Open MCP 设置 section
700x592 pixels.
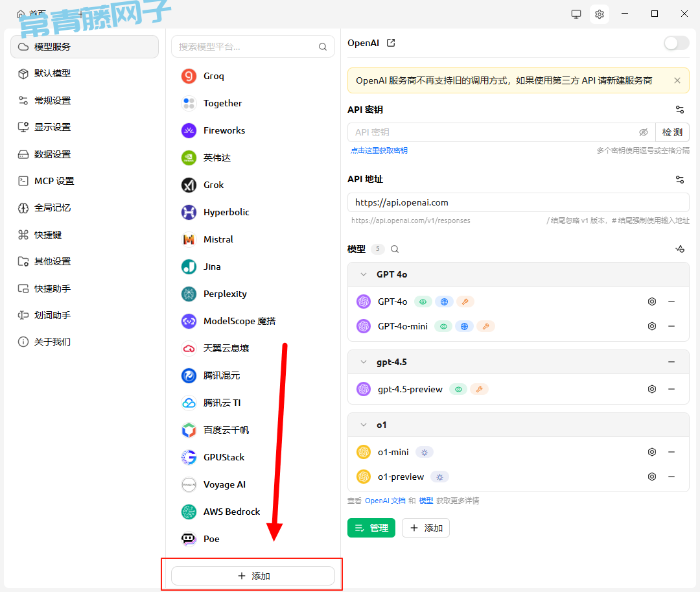(84, 182)
